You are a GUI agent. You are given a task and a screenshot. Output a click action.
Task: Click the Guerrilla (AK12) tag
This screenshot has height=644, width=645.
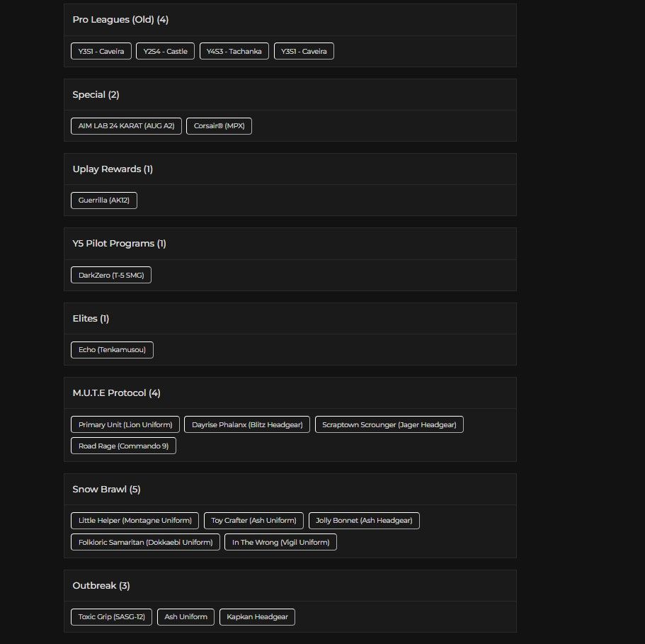pyautogui.click(x=104, y=200)
